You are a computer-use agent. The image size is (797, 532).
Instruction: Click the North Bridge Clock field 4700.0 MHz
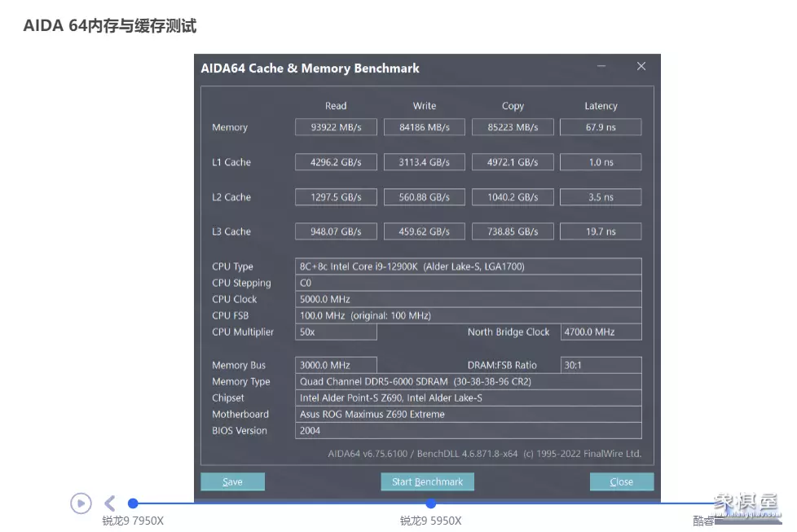coord(601,332)
